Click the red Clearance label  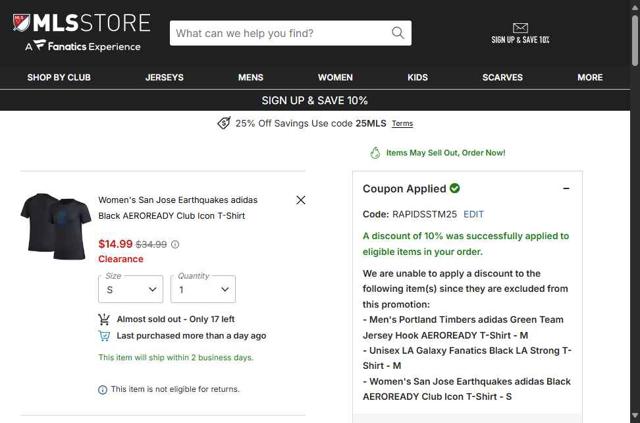(121, 259)
